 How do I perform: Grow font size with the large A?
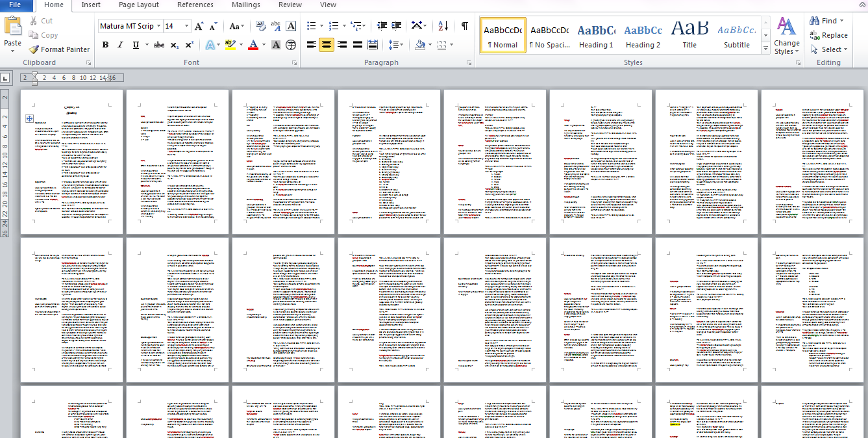click(x=199, y=26)
